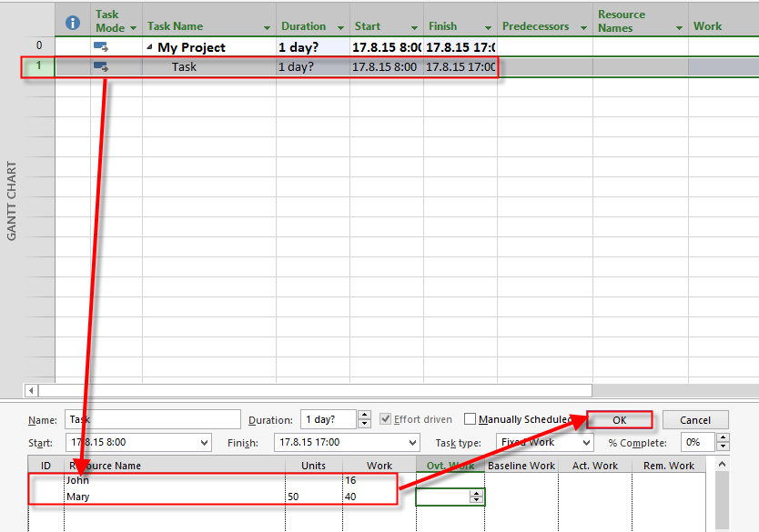Open the Finish date dropdown in the form
759x532 pixels.
(411, 443)
